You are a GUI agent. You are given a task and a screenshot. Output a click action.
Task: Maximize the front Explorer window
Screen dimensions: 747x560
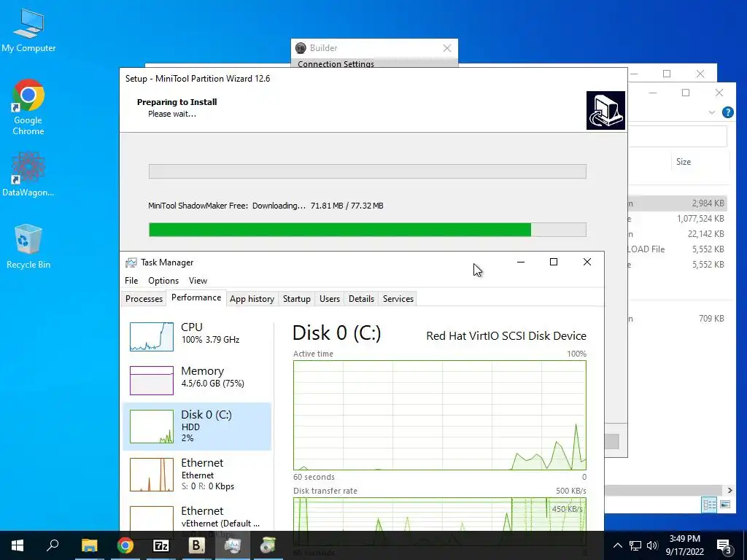coord(686,93)
